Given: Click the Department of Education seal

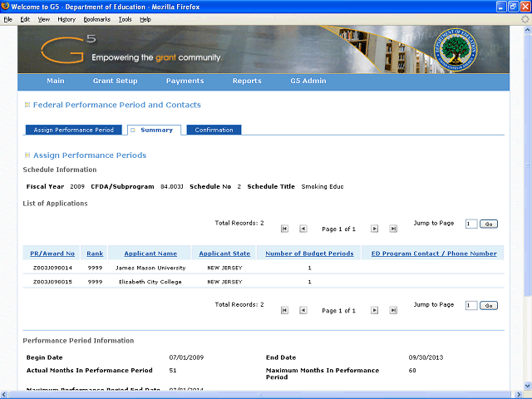Looking at the screenshot, I should click(x=456, y=50).
